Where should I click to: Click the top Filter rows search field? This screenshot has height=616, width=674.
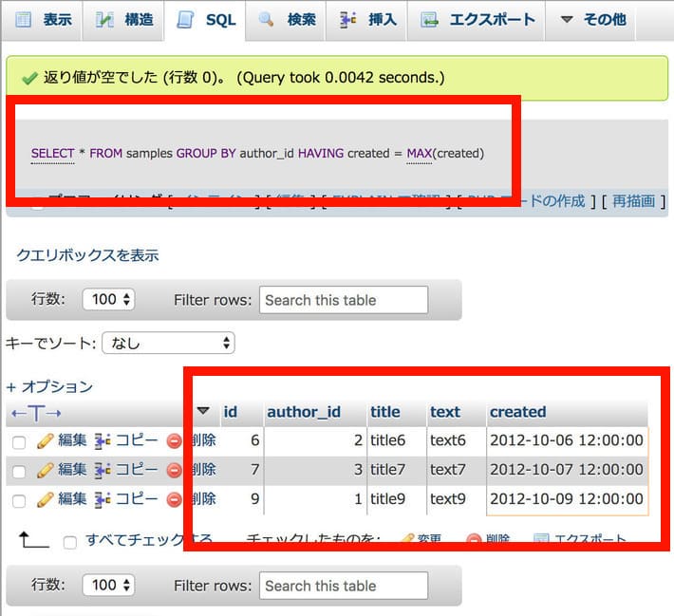point(343,300)
